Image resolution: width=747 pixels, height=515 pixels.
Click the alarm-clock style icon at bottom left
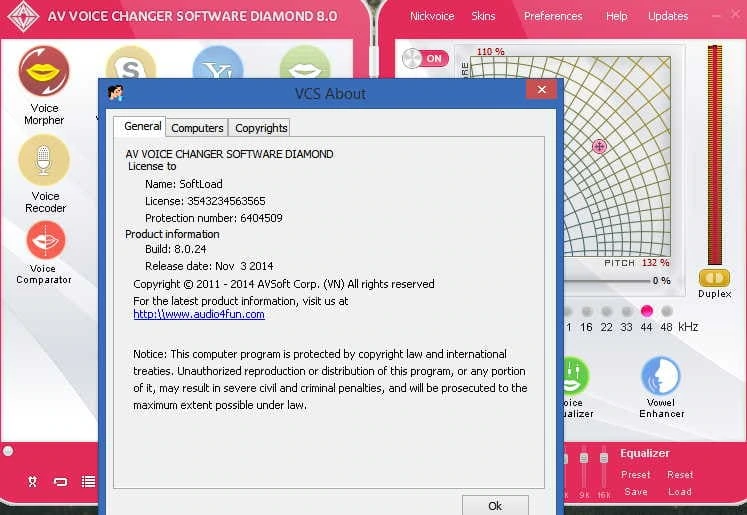pyautogui.click(x=32, y=482)
